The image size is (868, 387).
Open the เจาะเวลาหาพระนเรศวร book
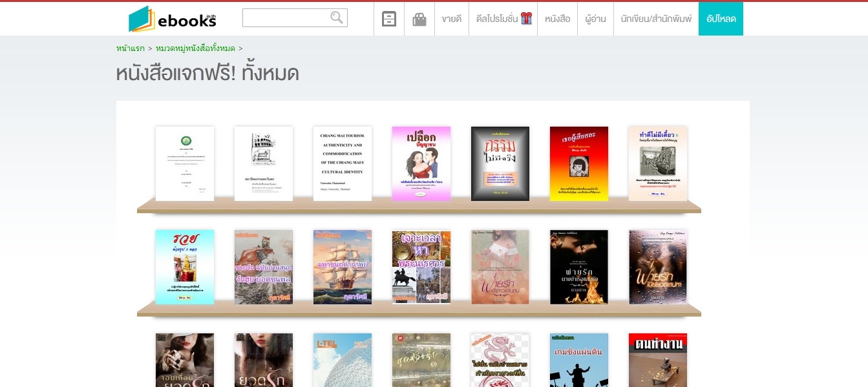coord(421,267)
